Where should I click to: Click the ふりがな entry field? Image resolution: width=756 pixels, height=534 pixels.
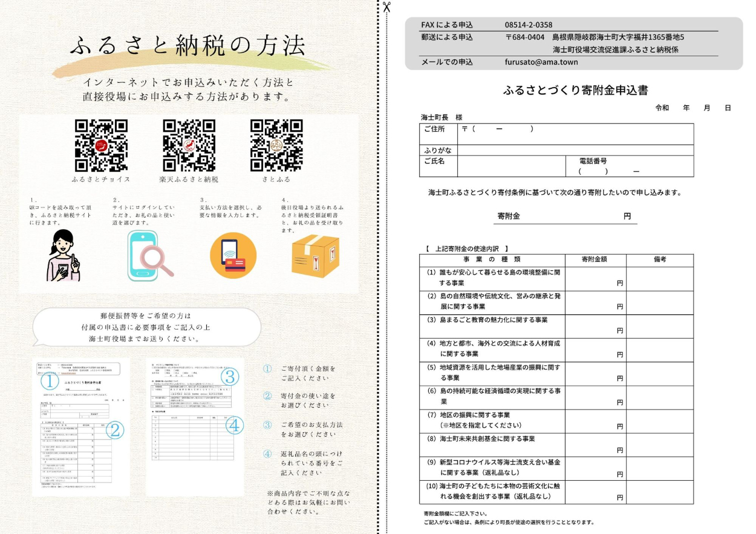point(575,150)
